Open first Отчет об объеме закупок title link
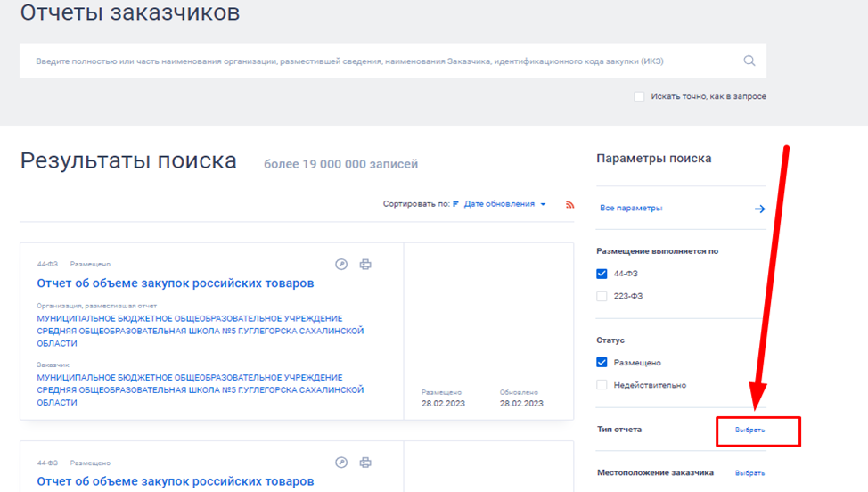The image size is (868, 492). click(176, 283)
